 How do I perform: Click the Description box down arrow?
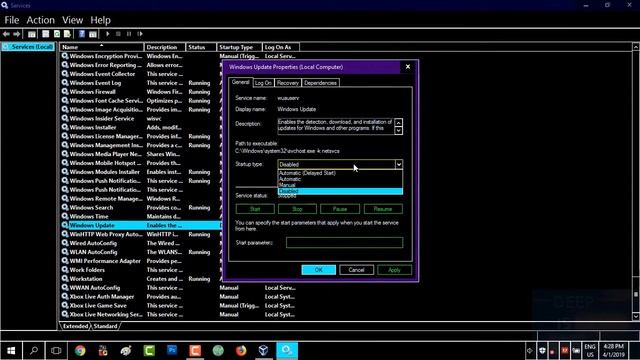click(x=398, y=131)
